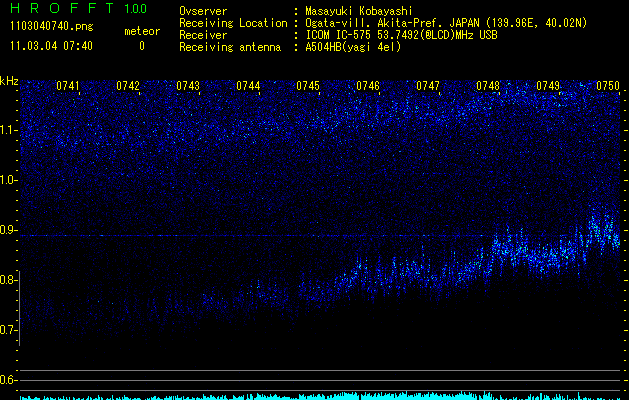This screenshot has width=629, height=400.
Task: Click the 0748 time marker
Action: tap(488, 86)
